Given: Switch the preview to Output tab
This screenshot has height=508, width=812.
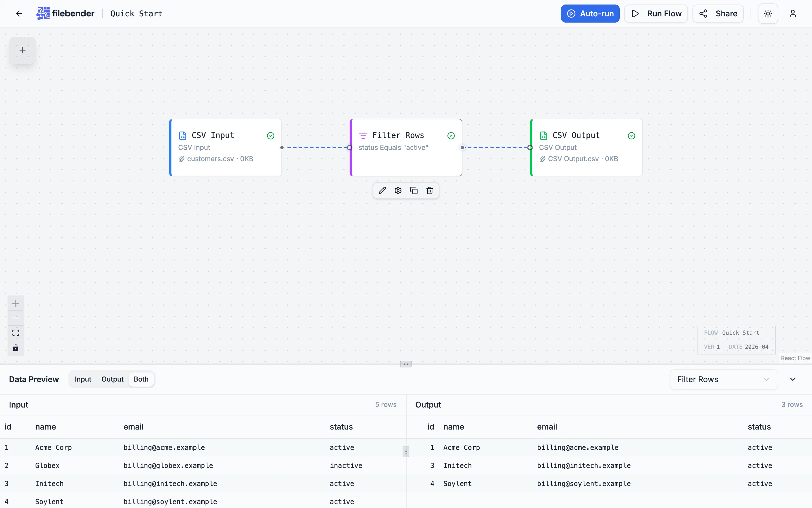Looking at the screenshot, I should click(112, 379).
